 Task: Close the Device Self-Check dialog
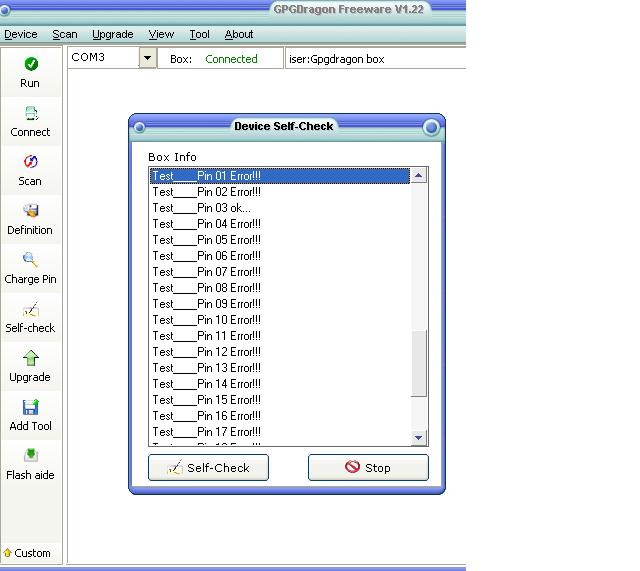click(431, 127)
